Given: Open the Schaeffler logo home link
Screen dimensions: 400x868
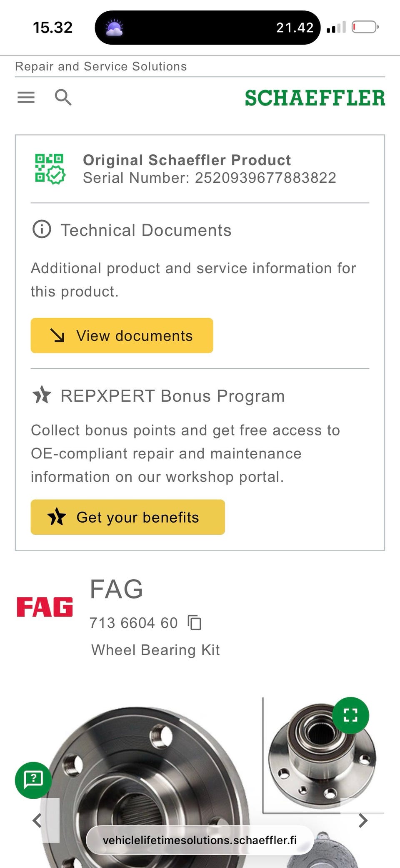Looking at the screenshot, I should [x=315, y=98].
